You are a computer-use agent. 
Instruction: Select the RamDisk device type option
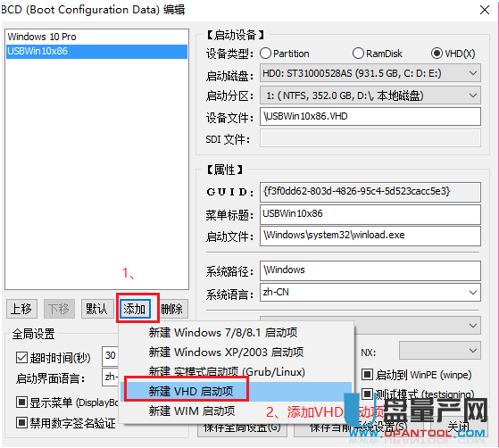pyautogui.click(x=358, y=54)
